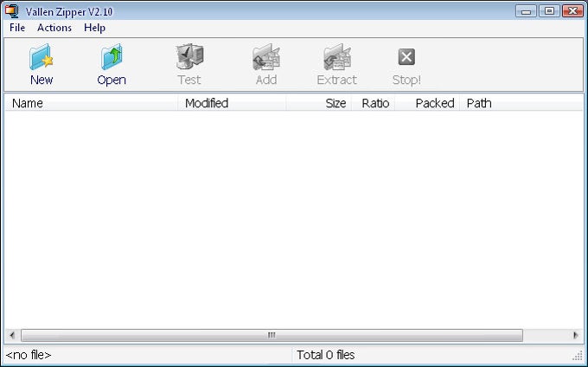Select the greyed Add files icon
Image resolution: width=588 pixels, height=367 pixels.
pyautogui.click(x=266, y=57)
